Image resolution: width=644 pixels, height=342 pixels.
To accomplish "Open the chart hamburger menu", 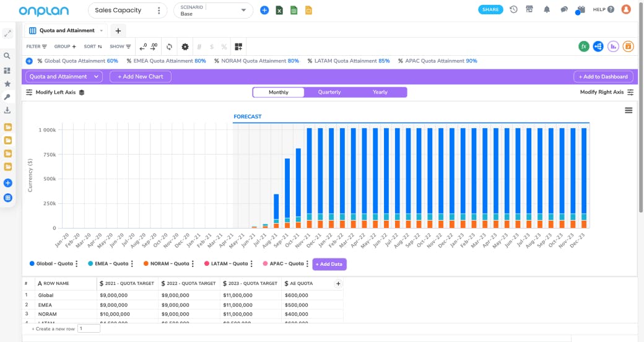I will tap(629, 110).
